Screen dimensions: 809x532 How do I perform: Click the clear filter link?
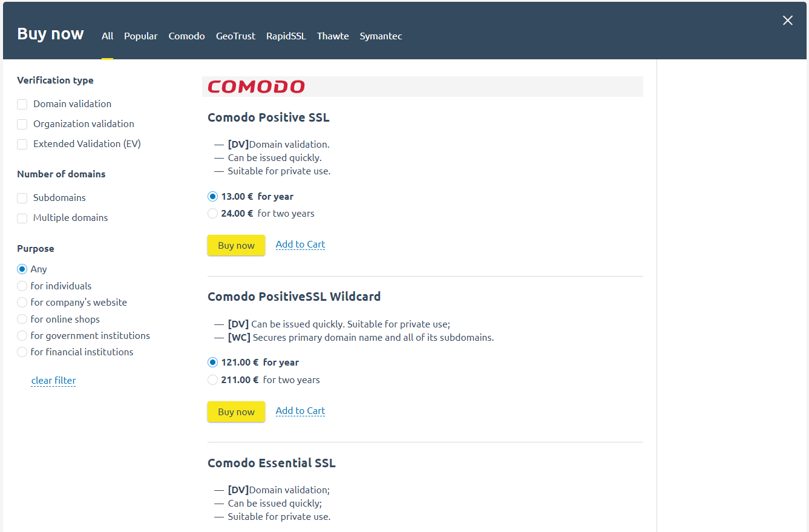53,381
